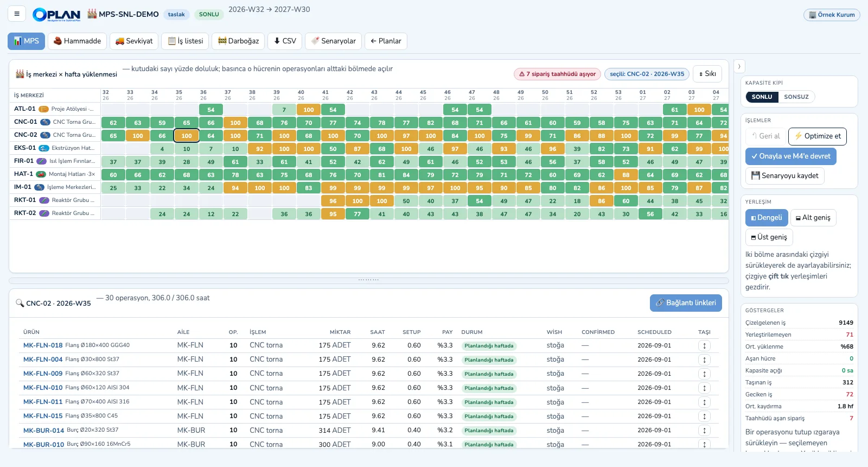Switch capacity mode to SONSUZ
The height and width of the screenshot is (467, 868).
point(796,97)
